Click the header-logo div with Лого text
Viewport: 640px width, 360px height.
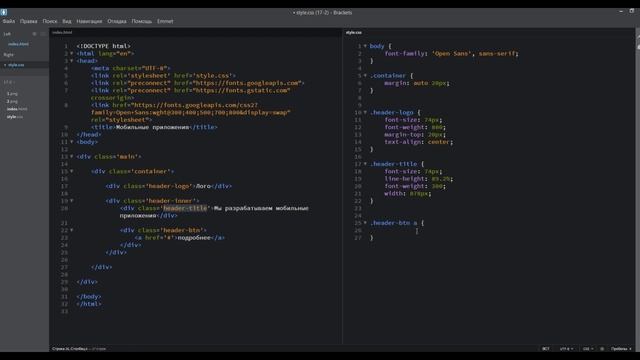point(169,186)
